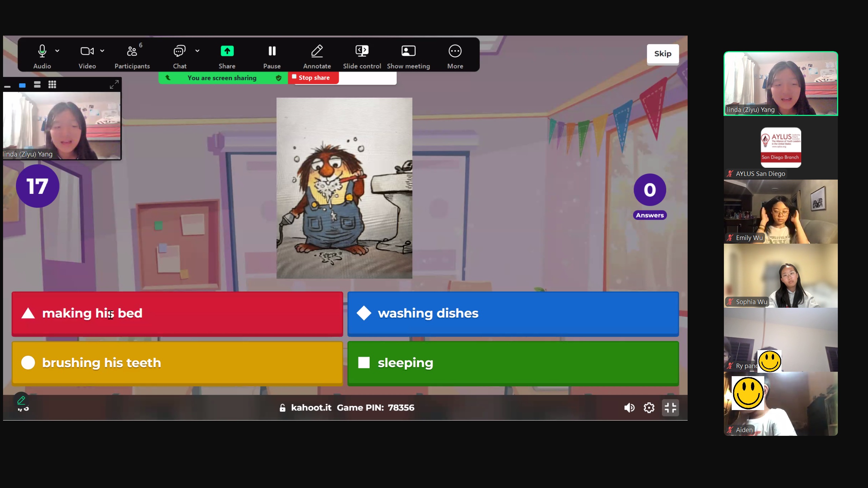Viewport: 868px width, 488px height.
Task: Select the yellow brushing his teeth answer
Action: (177, 363)
